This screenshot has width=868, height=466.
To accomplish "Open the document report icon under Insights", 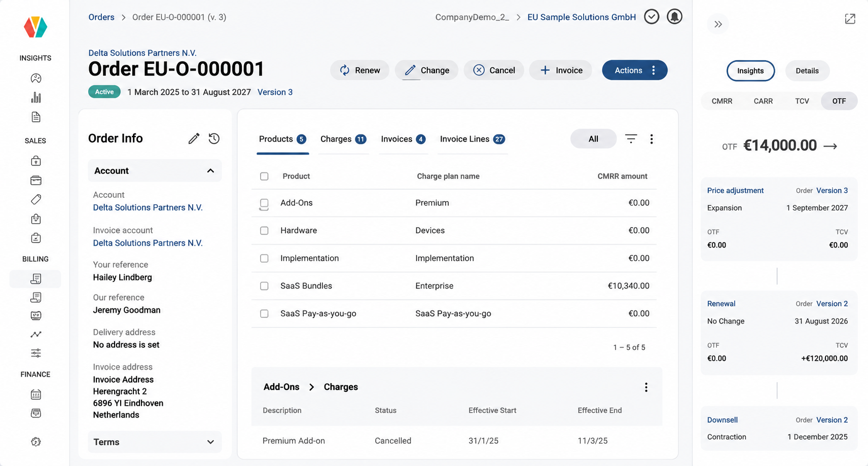I will tap(35, 117).
